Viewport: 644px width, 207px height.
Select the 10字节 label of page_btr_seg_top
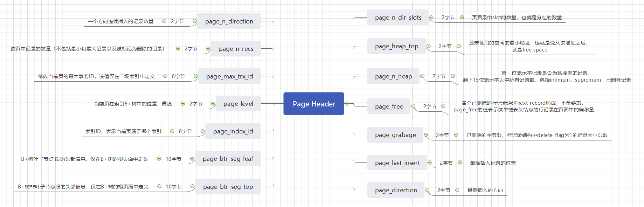click(174, 187)
